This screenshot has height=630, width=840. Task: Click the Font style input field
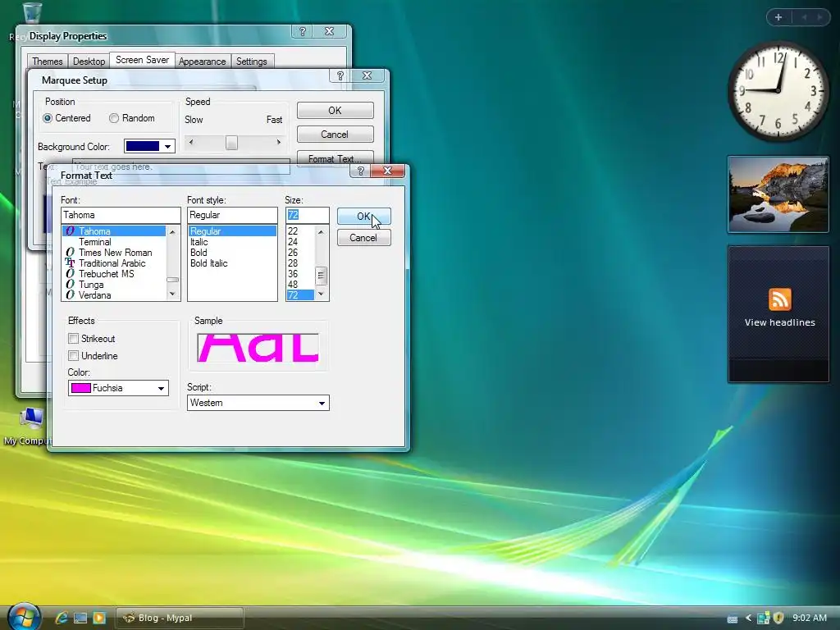pos(232,215)
